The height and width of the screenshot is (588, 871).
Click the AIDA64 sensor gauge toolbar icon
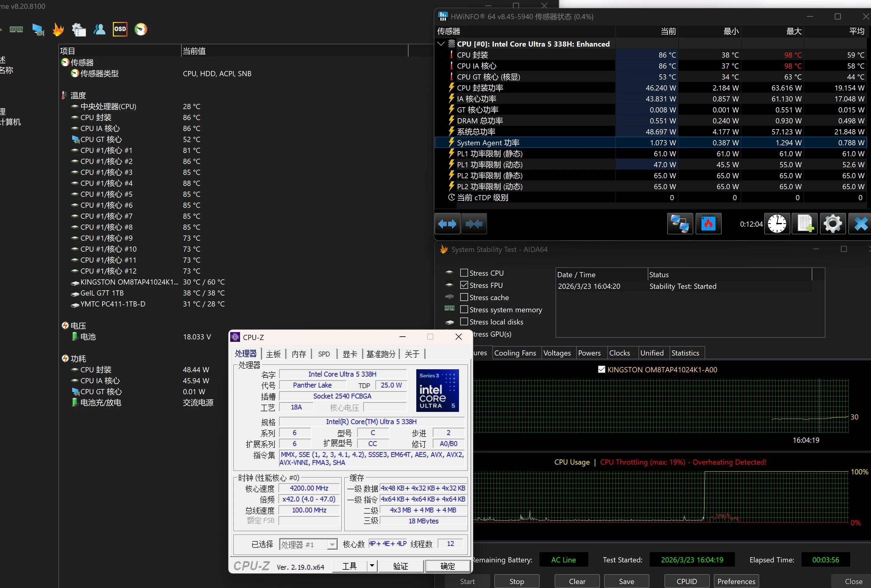point(141,29)
